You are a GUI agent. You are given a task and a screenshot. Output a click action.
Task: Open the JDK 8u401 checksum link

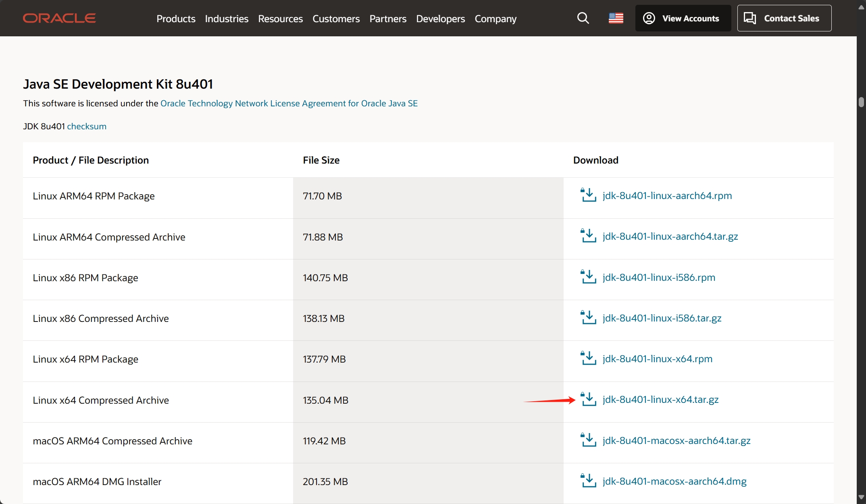[x=87, y=126]
